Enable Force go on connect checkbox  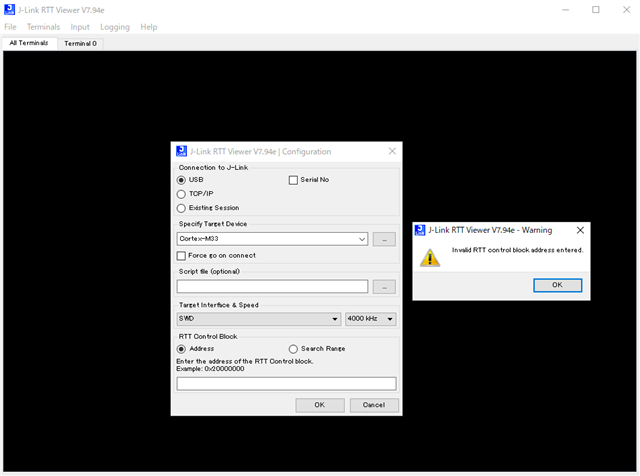click(181, 256)
